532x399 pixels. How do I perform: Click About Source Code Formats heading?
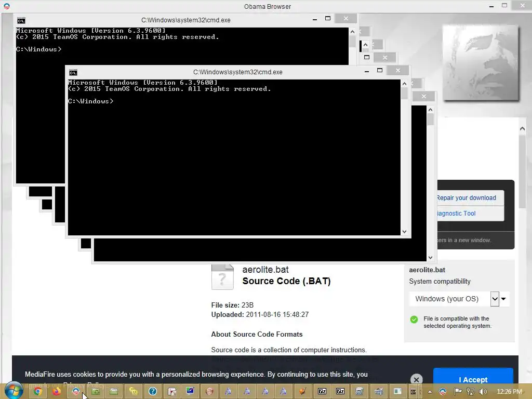pyautogui.click(x=257, y=334)
